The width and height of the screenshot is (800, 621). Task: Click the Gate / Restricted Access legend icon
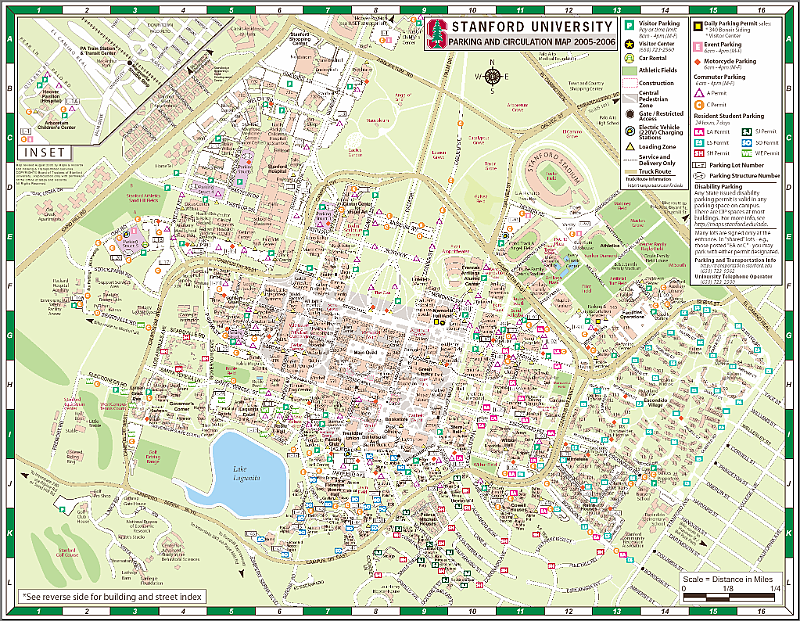click(630, 114)
